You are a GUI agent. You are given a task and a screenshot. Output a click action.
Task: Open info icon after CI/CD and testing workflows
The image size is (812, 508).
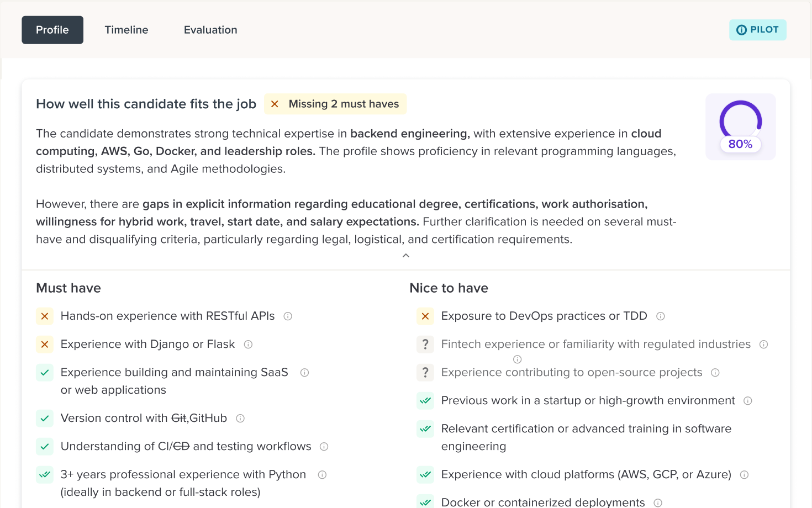coord(324,447)
